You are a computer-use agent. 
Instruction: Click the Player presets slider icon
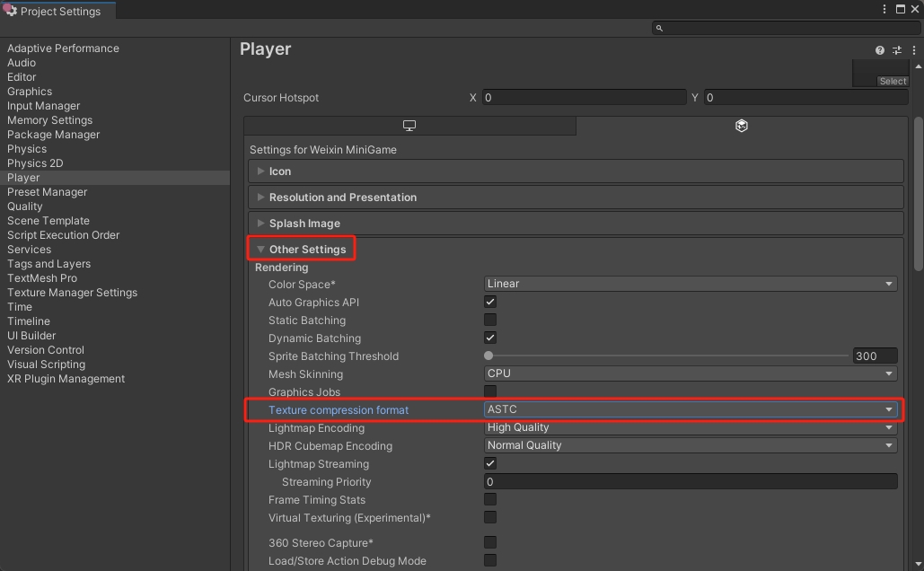coord(896,50)
